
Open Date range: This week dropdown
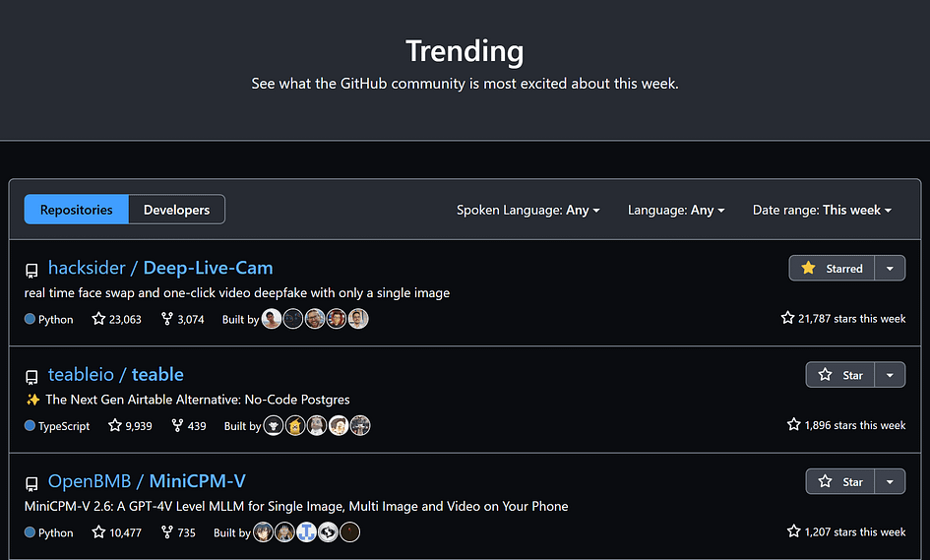(822, 210)
